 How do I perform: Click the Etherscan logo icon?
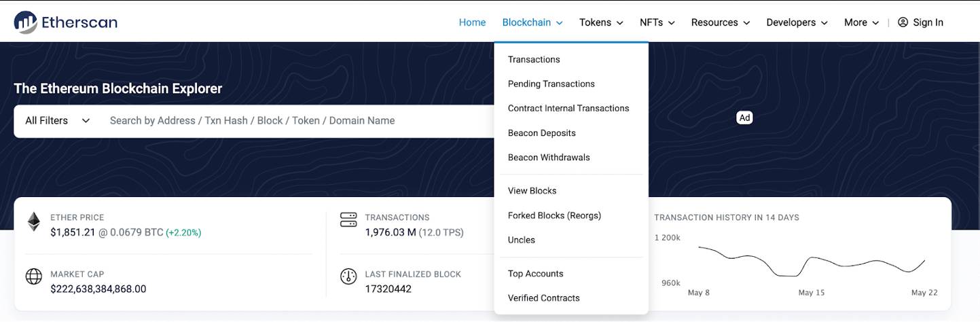(26, 22)
